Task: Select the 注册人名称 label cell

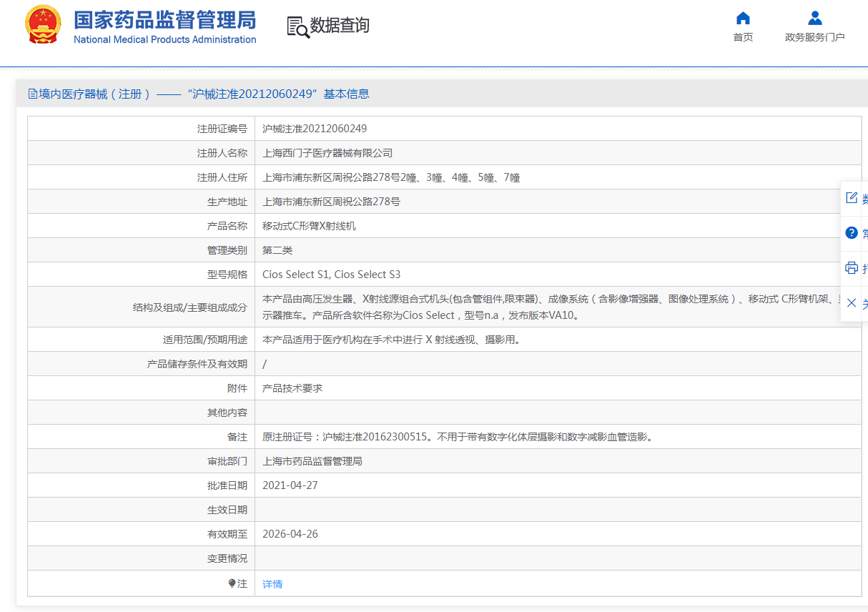Action: pyautogui.click(x=142, y=153)
